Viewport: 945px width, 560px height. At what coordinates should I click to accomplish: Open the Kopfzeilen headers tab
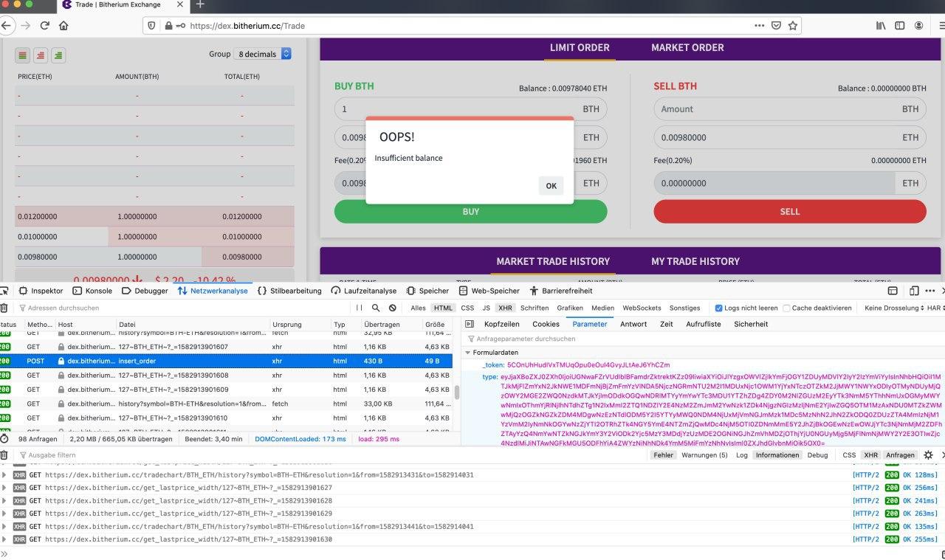pos(502,324)
